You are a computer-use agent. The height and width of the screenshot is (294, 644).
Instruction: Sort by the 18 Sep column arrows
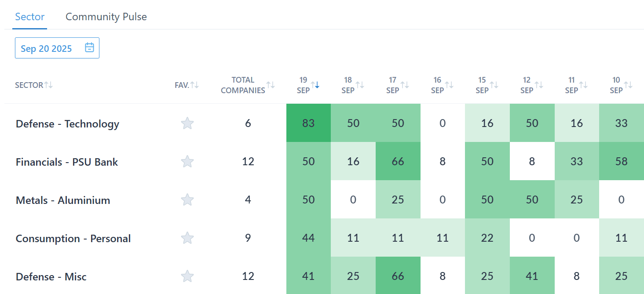[x=360, y=85]
